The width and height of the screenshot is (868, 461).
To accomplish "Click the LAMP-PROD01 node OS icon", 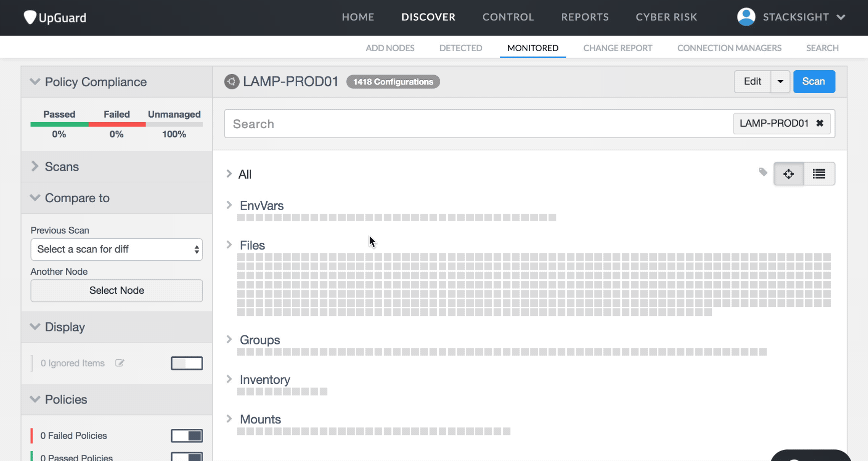I will coord(232,82).
